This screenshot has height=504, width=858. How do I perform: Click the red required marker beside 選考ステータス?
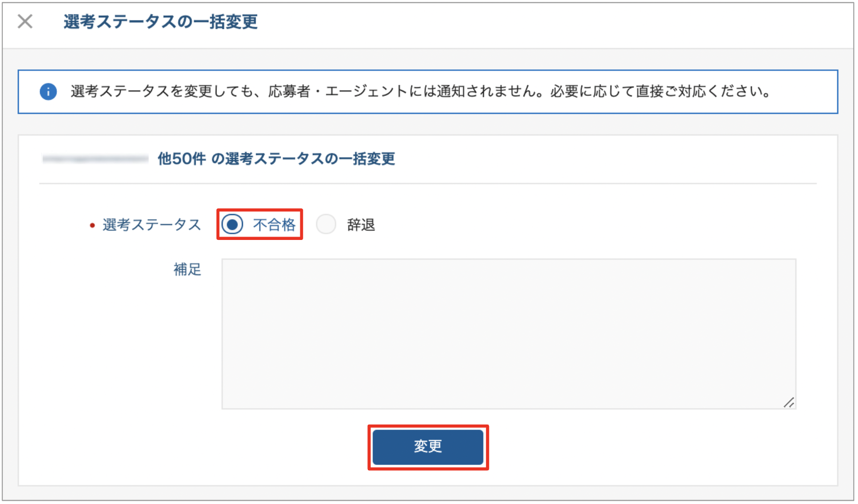pos(92,225)
